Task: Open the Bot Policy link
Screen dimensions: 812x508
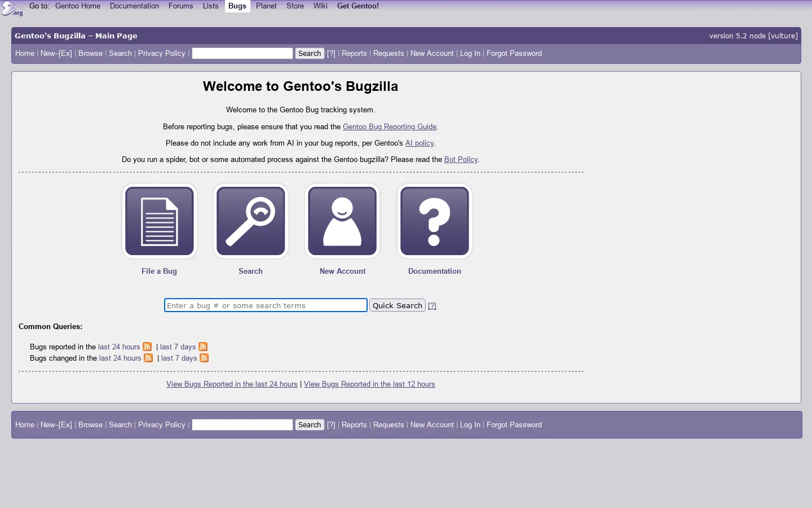Action: 461,160
